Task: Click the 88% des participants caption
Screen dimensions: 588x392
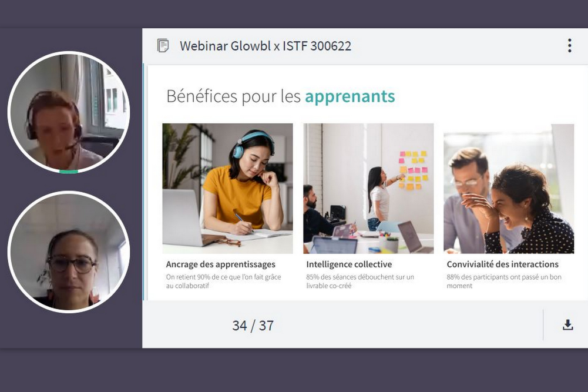Action: pos(504,282)
